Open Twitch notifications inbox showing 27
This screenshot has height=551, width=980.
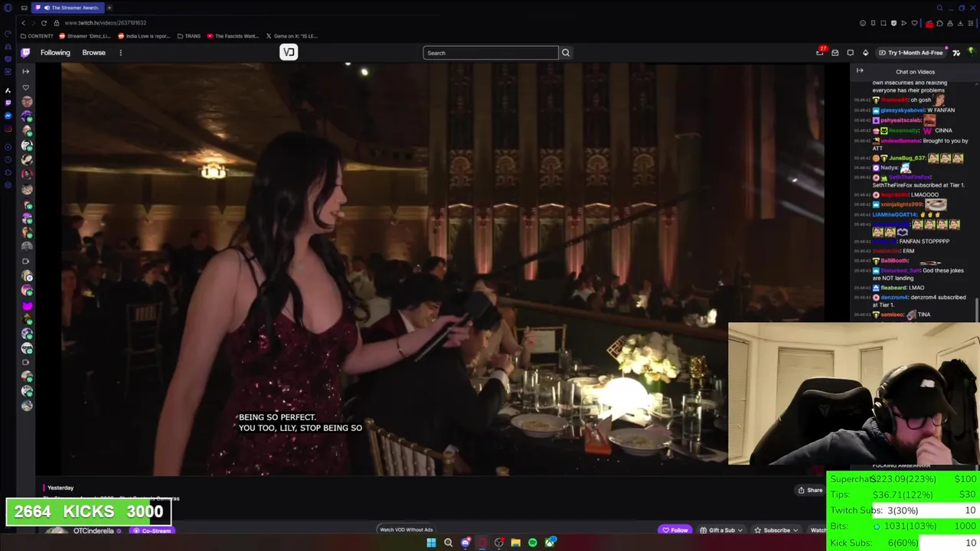[820, 52]
